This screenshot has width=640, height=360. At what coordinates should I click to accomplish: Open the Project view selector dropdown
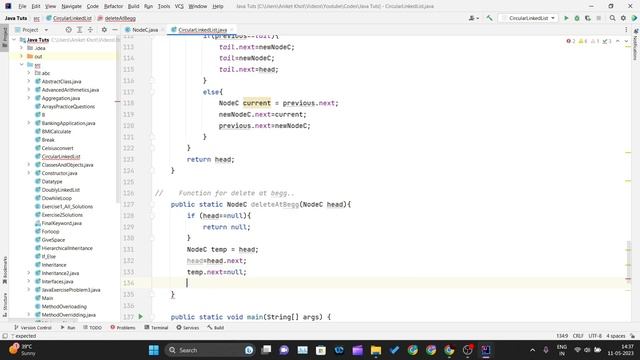pos(31,30)
